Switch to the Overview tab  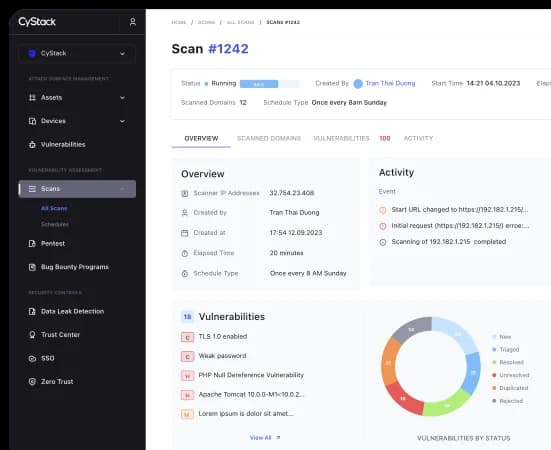click(201, 138)
